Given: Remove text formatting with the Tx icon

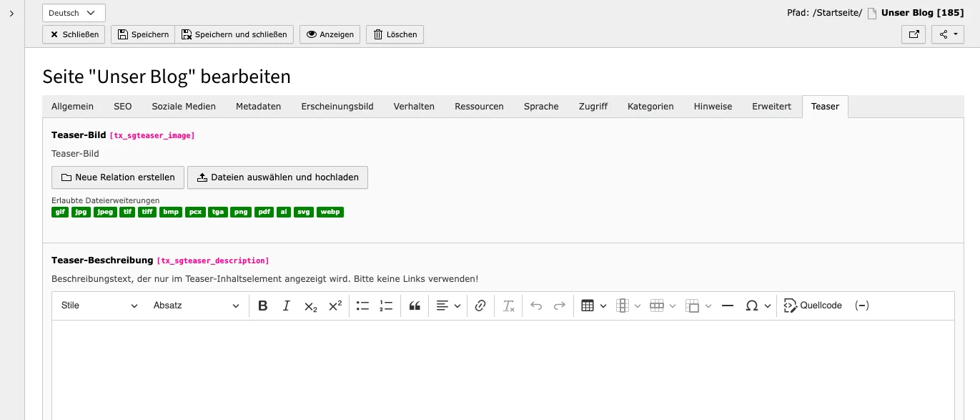Looking at the screenshot, I should pyautogui.click(x=508, y=306).
